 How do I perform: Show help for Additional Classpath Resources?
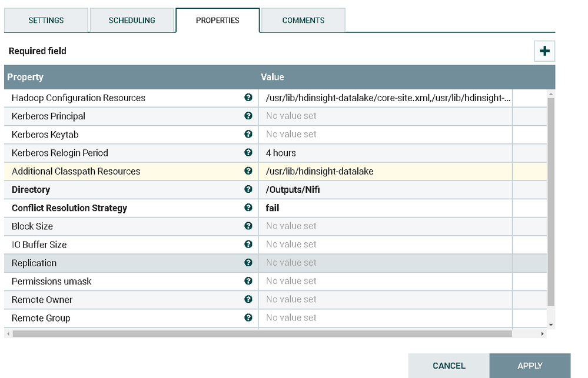248,171
